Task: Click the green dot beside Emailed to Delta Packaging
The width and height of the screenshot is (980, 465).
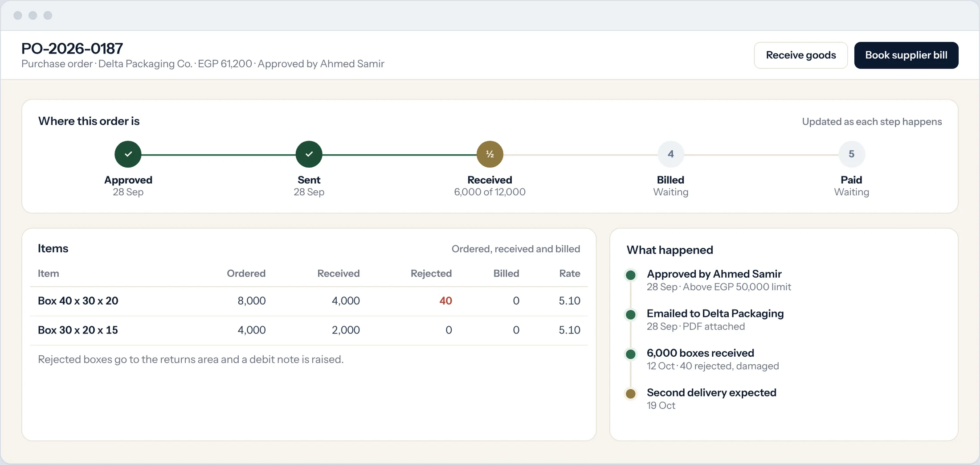Action: [631, 315]
